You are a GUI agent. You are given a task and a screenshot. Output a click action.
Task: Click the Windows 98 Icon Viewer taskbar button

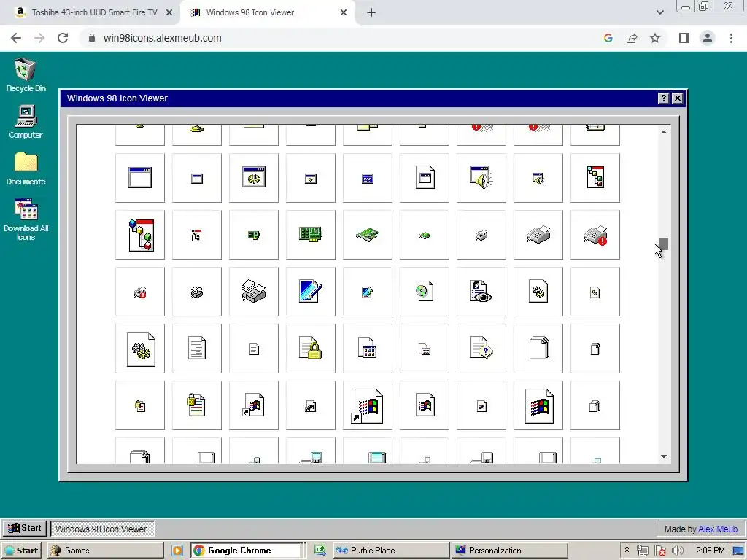(102, 529)
